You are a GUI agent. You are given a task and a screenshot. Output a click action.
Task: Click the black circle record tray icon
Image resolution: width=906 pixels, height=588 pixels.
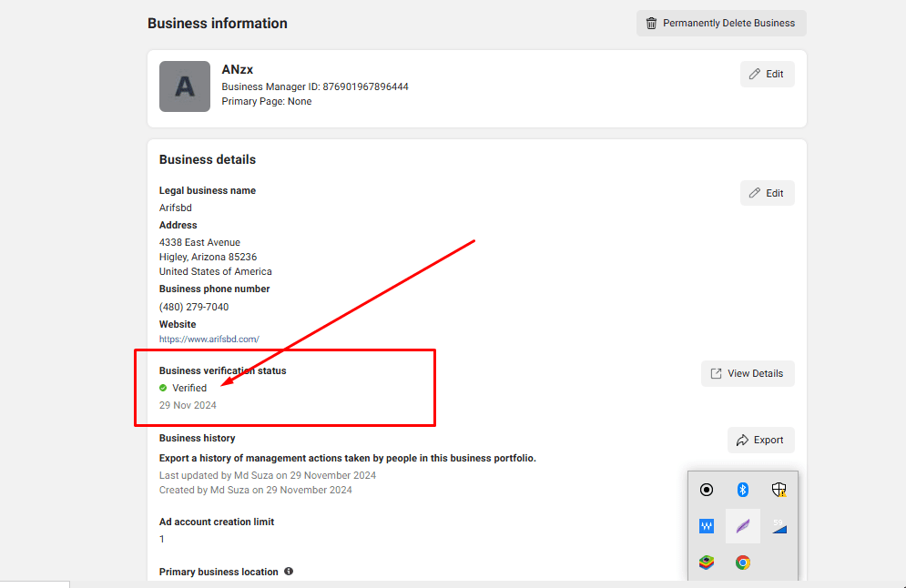[707, 490]
